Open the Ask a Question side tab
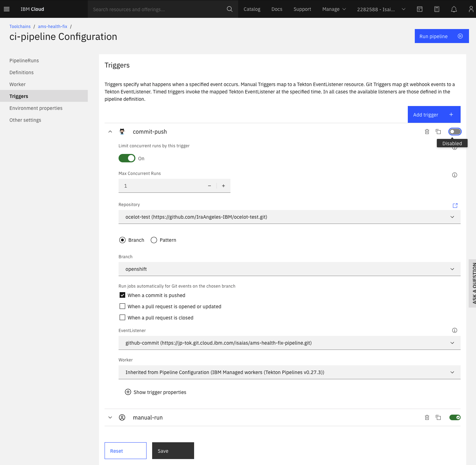Image resolution: width=476 pixels, height=465 pixels. click(x=473, y=283)
